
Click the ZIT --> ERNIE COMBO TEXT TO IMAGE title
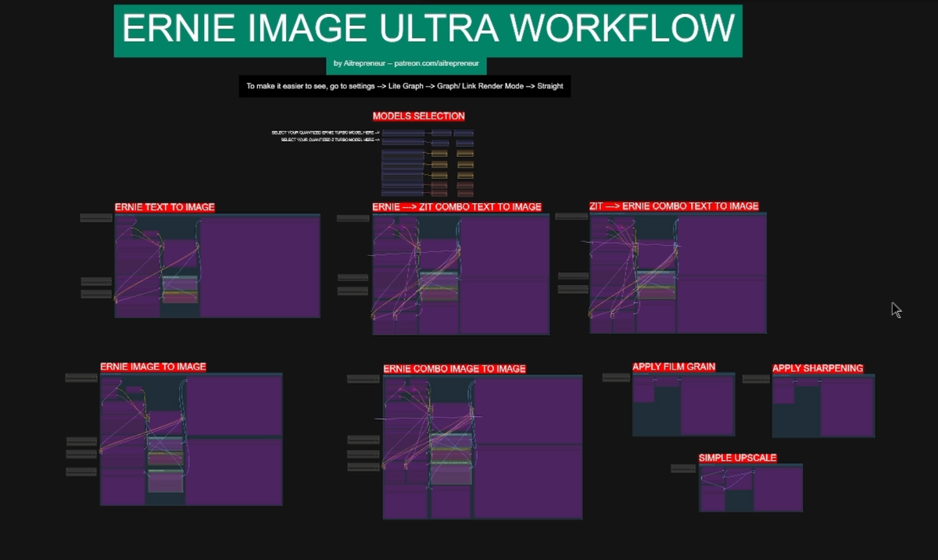click(x=674, y=206)
